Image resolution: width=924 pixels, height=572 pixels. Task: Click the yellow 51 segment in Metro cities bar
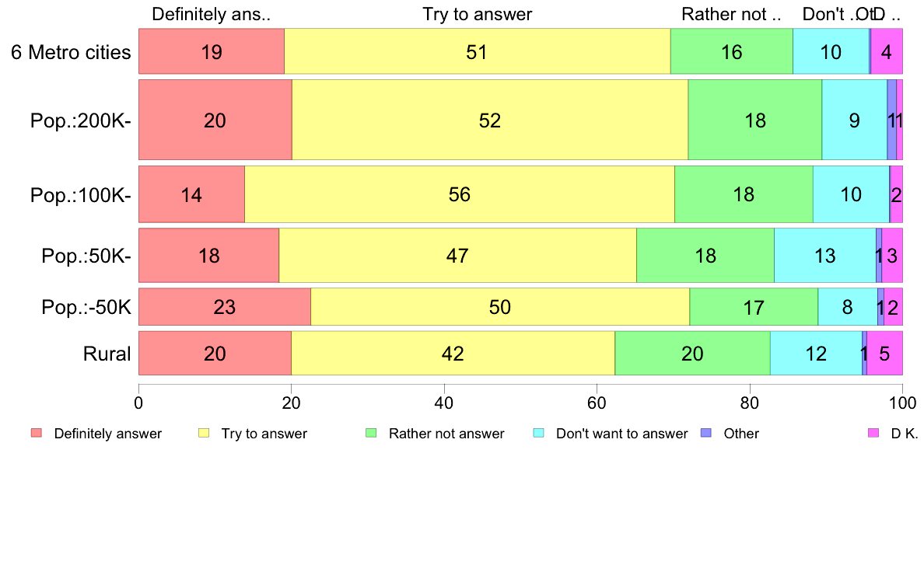478,52
